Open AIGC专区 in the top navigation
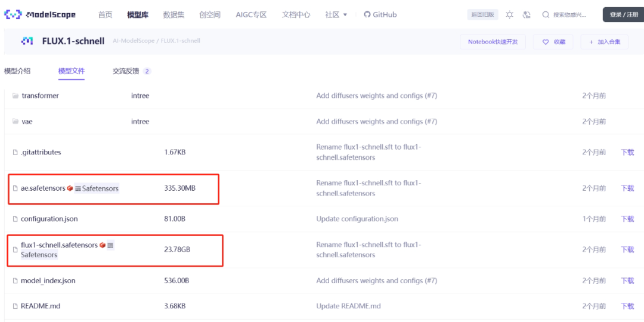 [x=252, y=15]
